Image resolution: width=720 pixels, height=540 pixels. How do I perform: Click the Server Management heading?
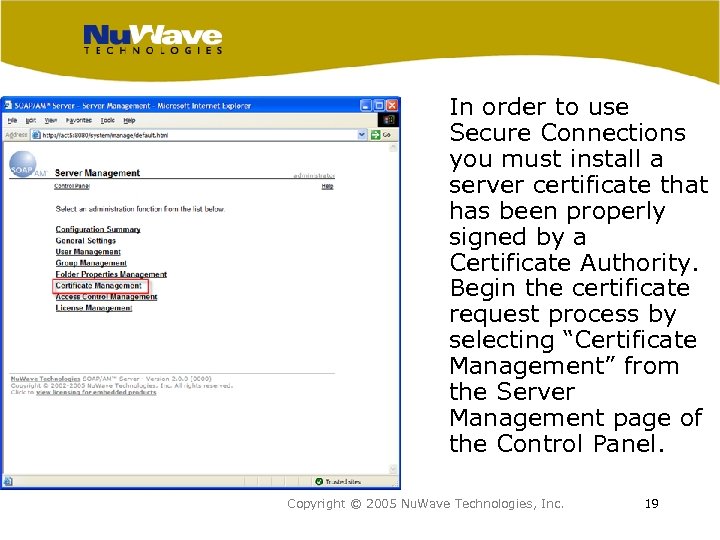(97, 173)
